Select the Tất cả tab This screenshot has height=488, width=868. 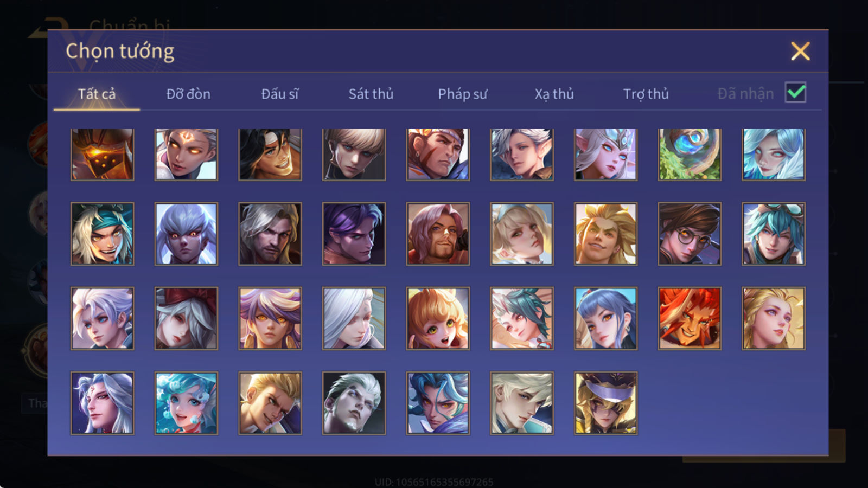tap(97, 94)
